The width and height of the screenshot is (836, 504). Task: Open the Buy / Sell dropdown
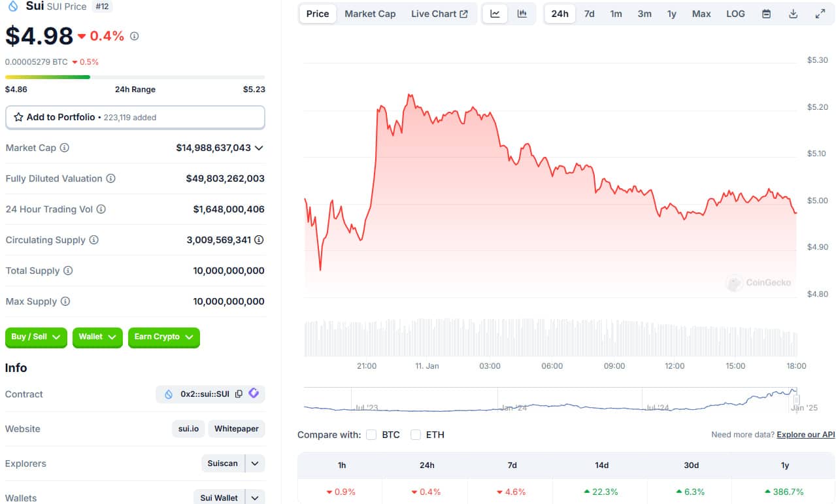(x=36, y=337)
